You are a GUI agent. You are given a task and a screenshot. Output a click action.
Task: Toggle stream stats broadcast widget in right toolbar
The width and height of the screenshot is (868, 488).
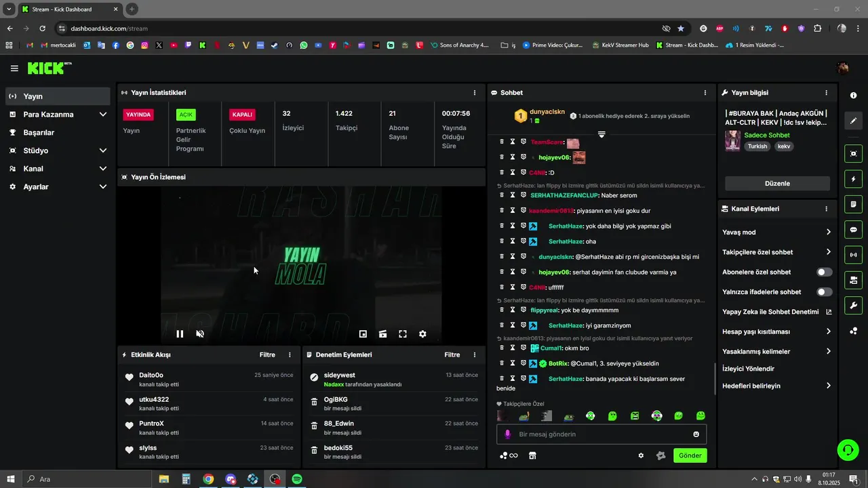854,255
